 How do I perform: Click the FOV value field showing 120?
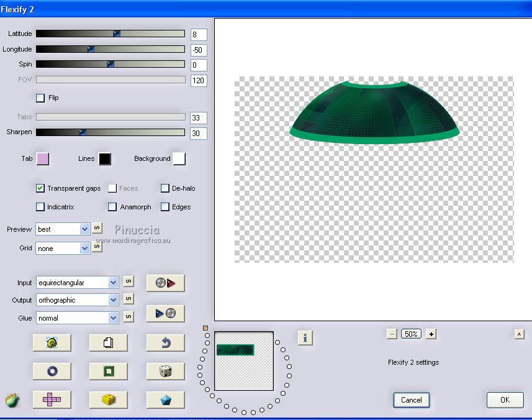coord(199,81)
